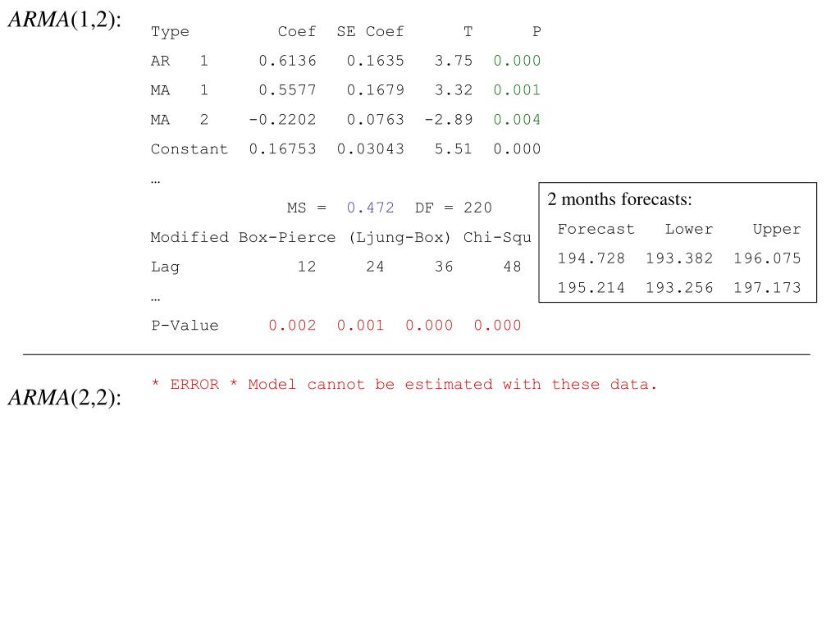
Task: Click the Lower bound value 193.382
Action: (679, 258)
